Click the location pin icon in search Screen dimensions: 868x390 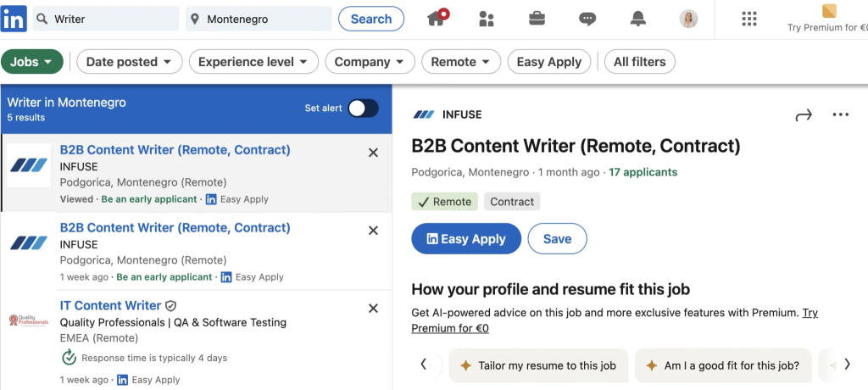tap(194, 19)
